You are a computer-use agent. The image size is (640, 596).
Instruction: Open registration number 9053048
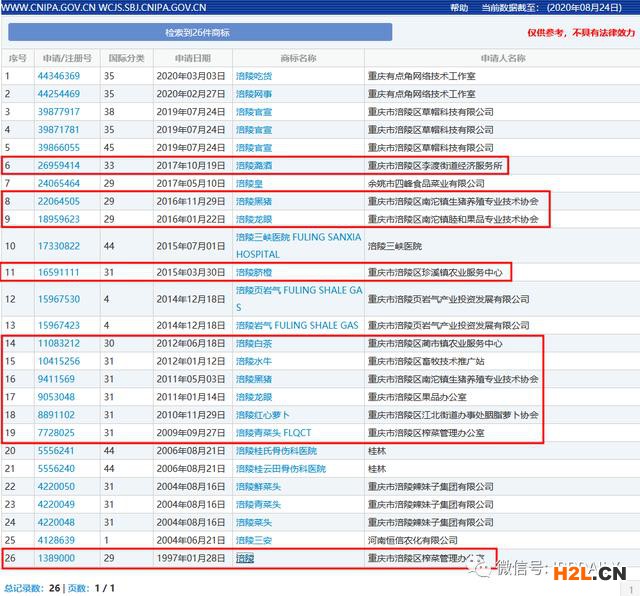click(x=56, y=397)
